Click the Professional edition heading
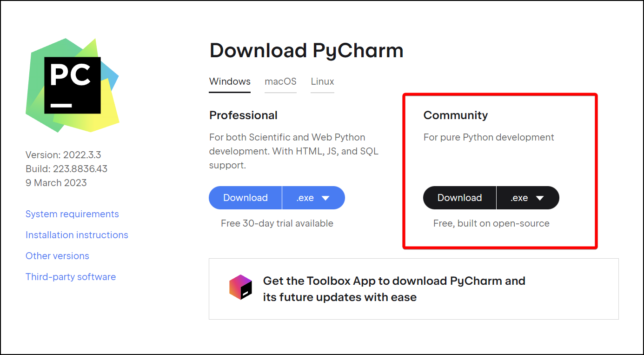The width and height of the screenshot is (644, 355). pyautogui.click(x=243, y=115)
